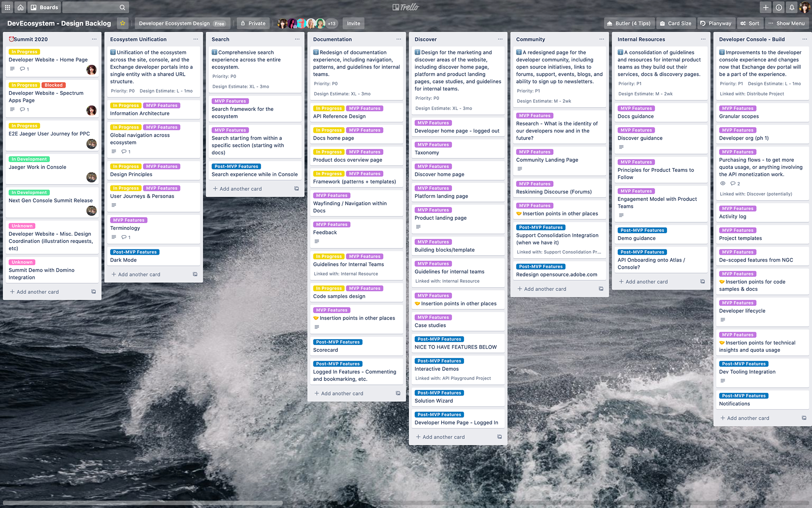Open Documentation list actions menu

[398, 39]
